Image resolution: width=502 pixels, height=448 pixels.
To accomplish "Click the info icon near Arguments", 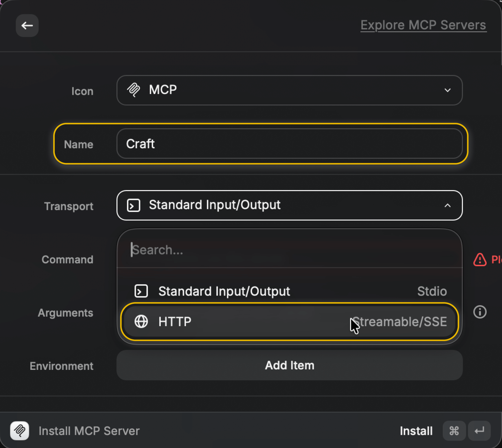I will coord(480,312).
